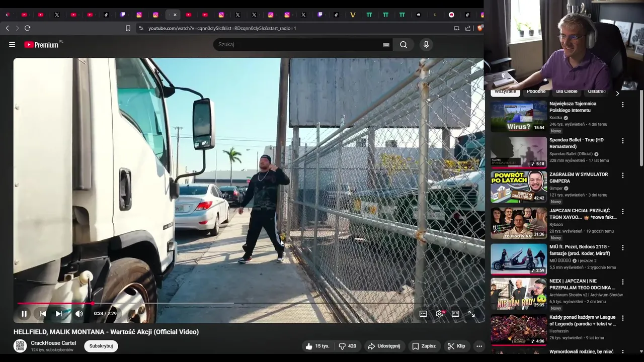Click the magnifier search button
Image resolution: width=644 pixels, height=362 pixels.
tap(404, 44)
